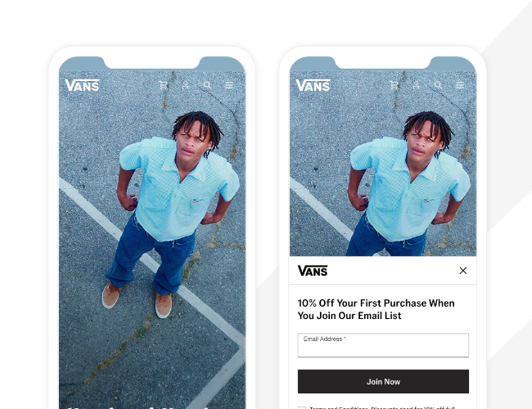Click the Vans logo on left phone
This screenshot has height=409, width=532.
(83, 85)
